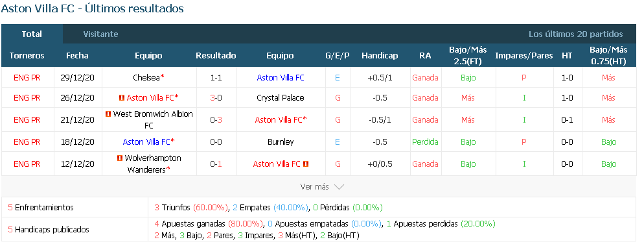Expand more results with the Ver más chevron
The image size is (644, 246).
[339, 187]
